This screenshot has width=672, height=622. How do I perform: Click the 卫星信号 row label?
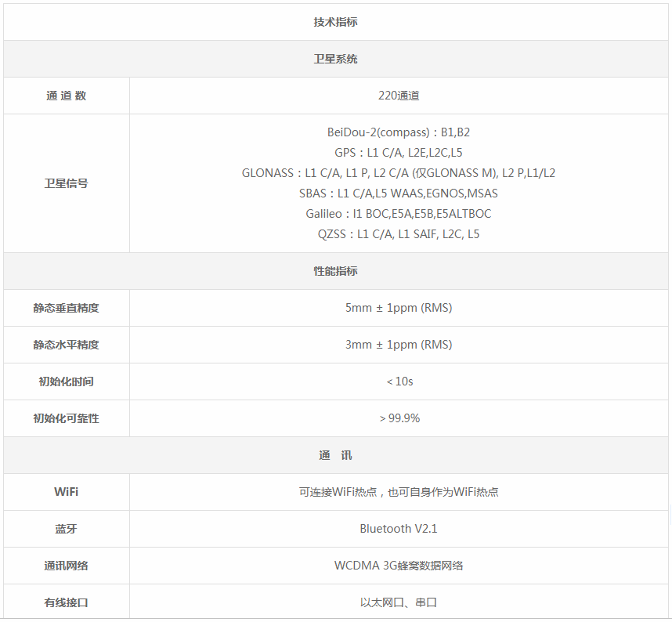(66, 183)
